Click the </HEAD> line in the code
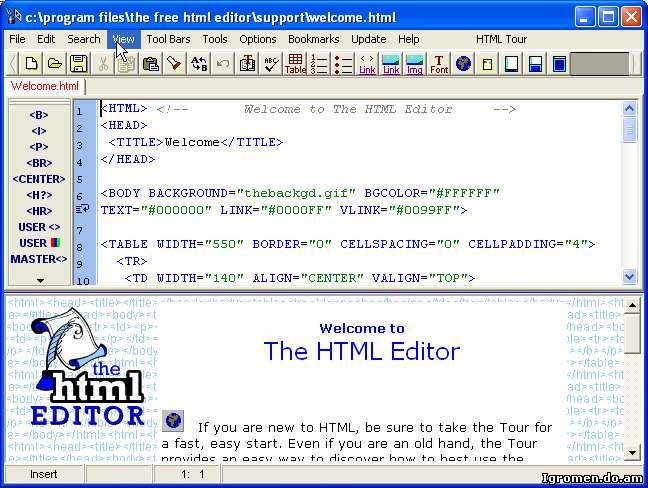This screenshot has width=648, height=488. pyautogui.click(x=128, y=159)
